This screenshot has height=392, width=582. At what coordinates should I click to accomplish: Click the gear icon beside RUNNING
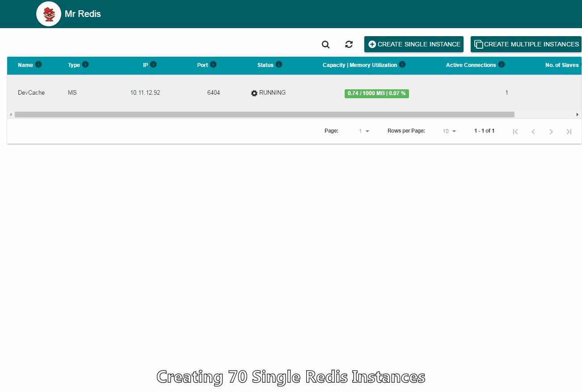point(254,93)
